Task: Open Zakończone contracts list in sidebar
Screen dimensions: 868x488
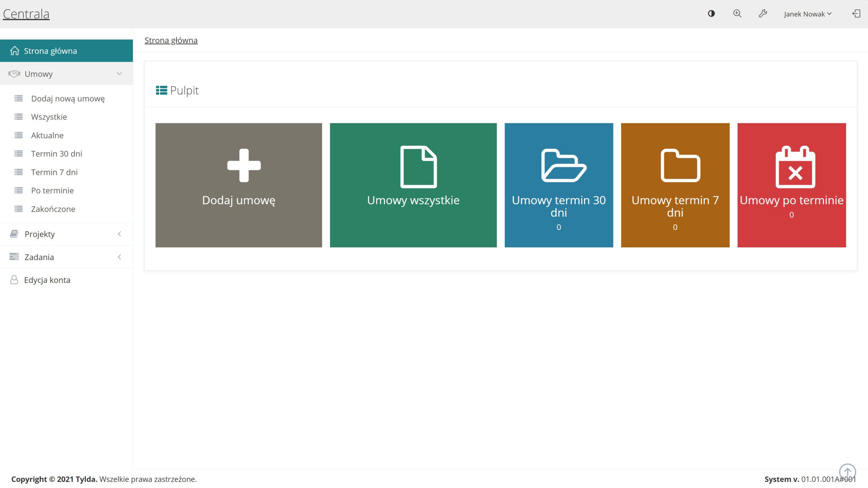Action: [53, 209]
